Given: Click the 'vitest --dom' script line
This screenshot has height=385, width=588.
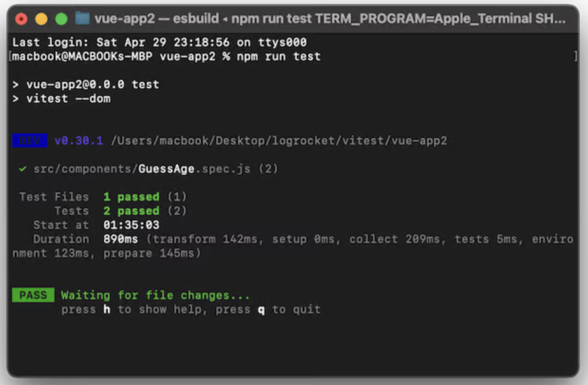Looking at the screenshot, I should click(68, 99).
